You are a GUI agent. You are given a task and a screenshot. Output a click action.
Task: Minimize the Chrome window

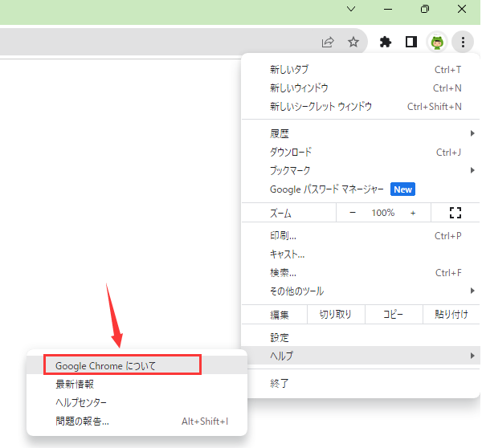[388, 9]
